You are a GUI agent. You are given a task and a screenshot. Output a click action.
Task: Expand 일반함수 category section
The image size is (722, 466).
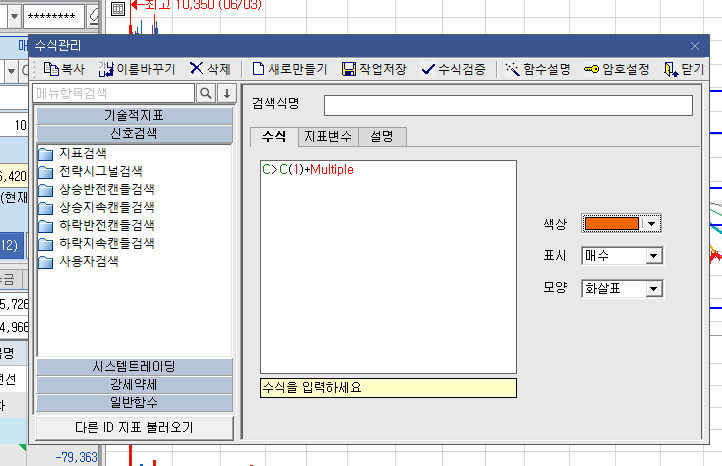(134, 402)
